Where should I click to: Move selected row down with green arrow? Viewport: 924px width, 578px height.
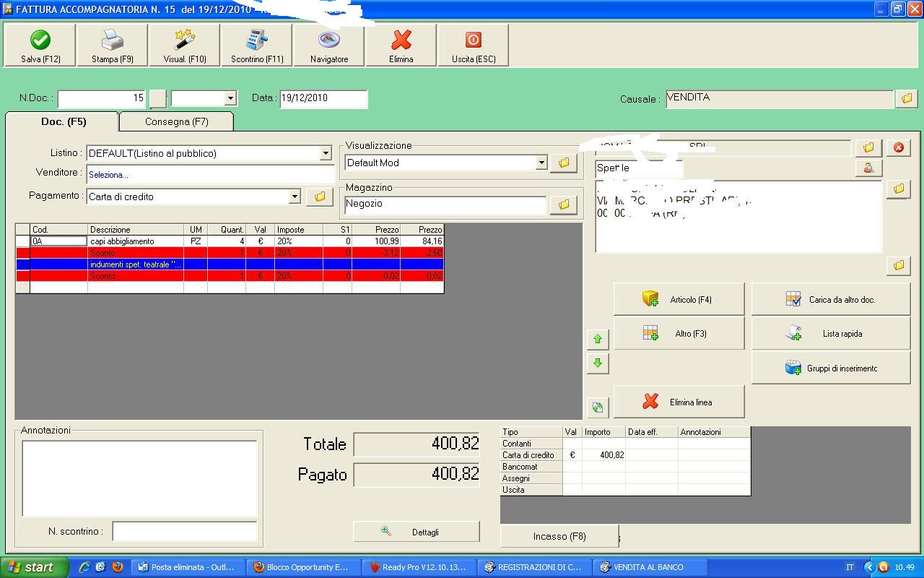click(x=597, y=363)
